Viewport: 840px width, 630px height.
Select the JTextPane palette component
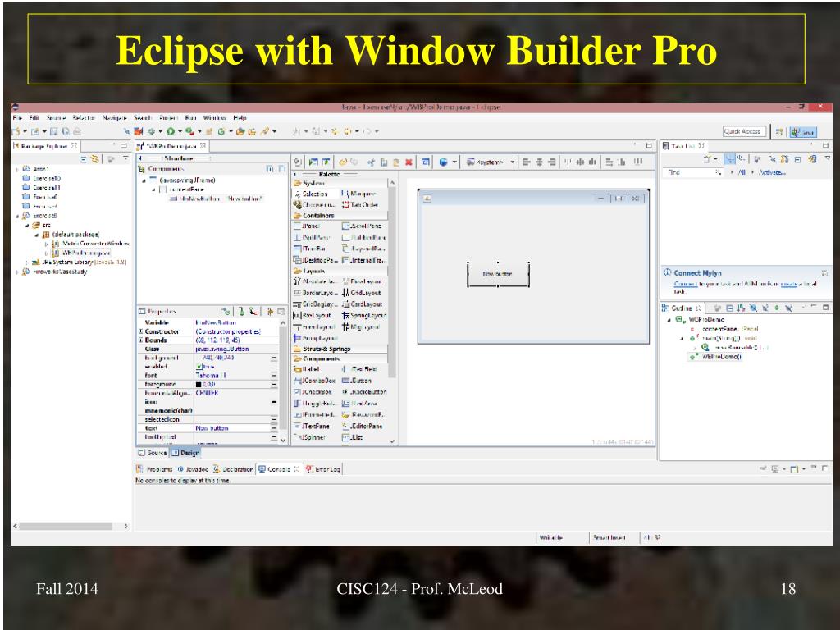pos(312,426)
